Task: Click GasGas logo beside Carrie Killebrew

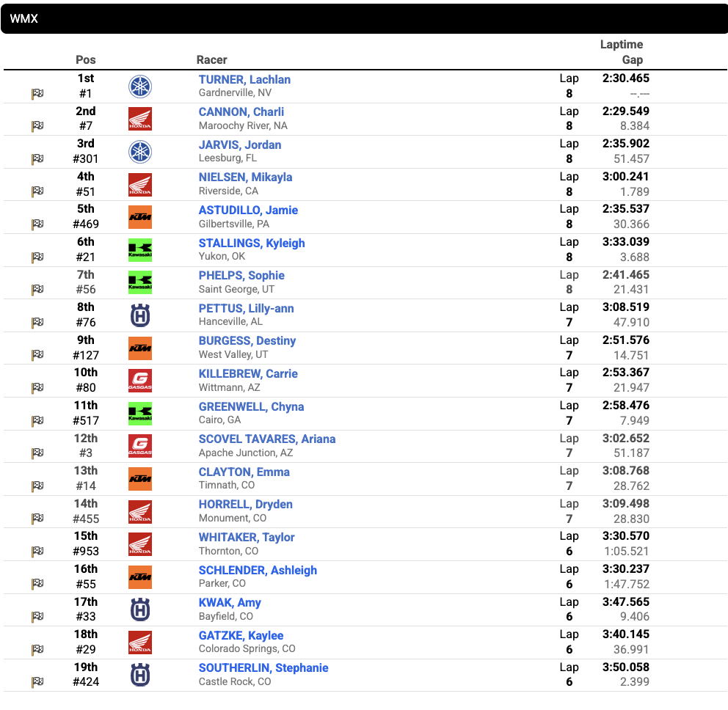Action: [x=139, y=381]
